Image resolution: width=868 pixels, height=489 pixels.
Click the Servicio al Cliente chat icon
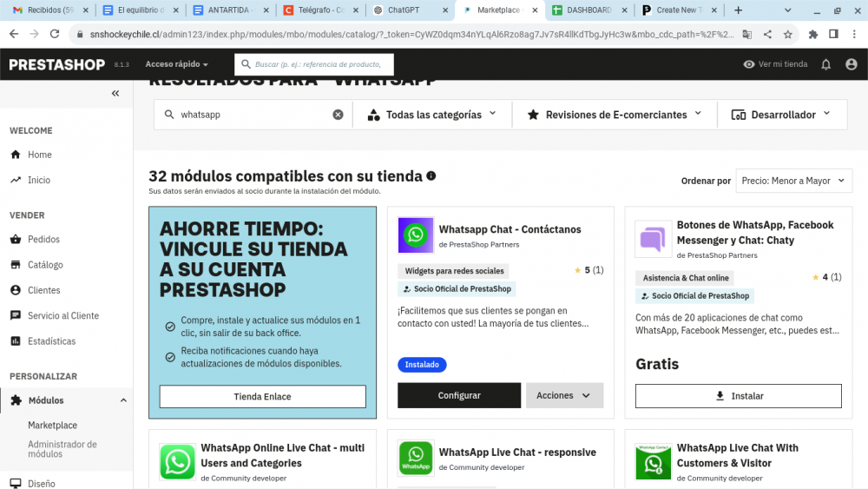point(16,315)
